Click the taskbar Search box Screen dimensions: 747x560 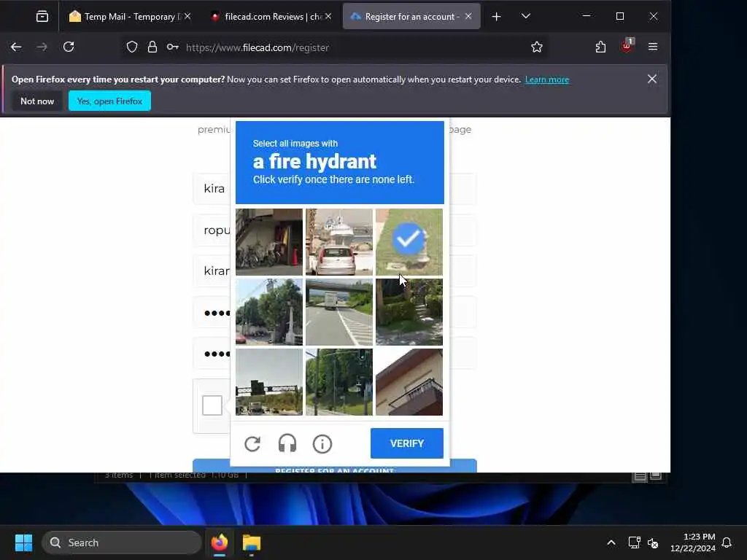click(122, 542)
